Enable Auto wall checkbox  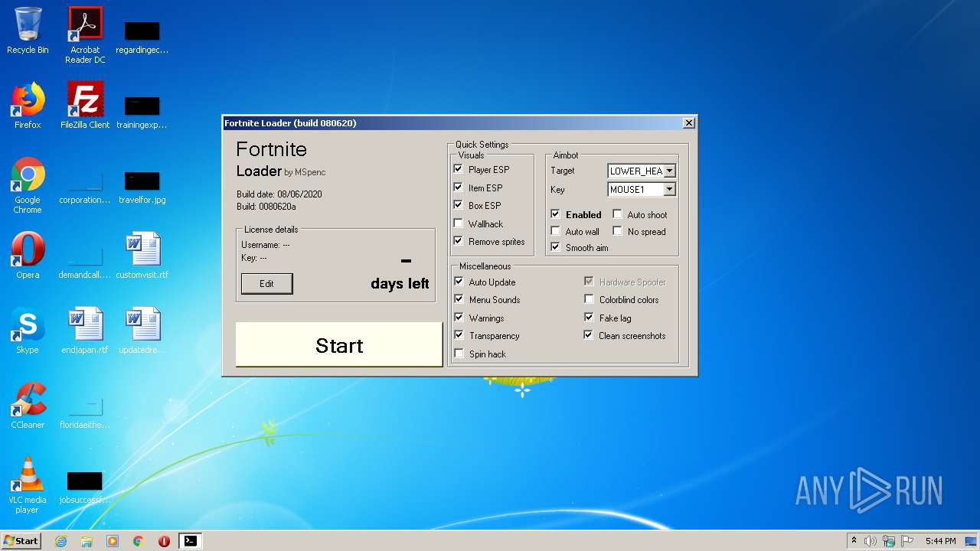click(556, 231)
